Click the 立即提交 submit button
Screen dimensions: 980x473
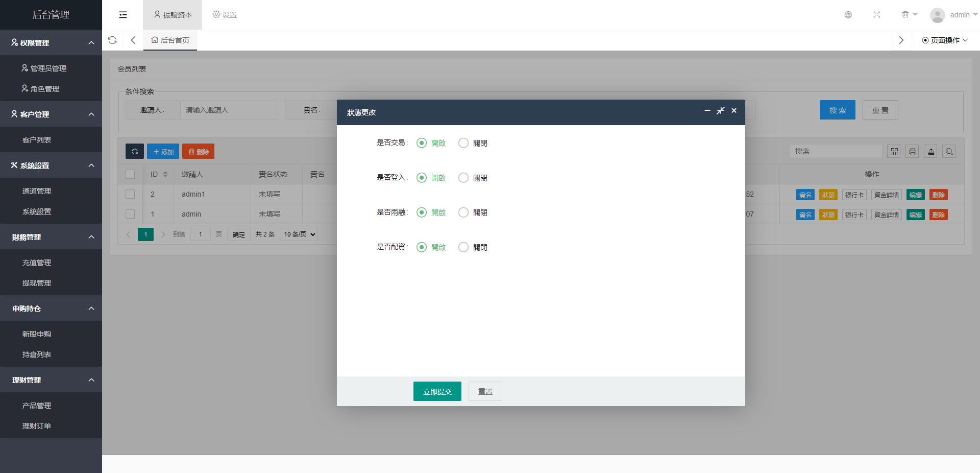pyautogui.click(x=437, y=392)
